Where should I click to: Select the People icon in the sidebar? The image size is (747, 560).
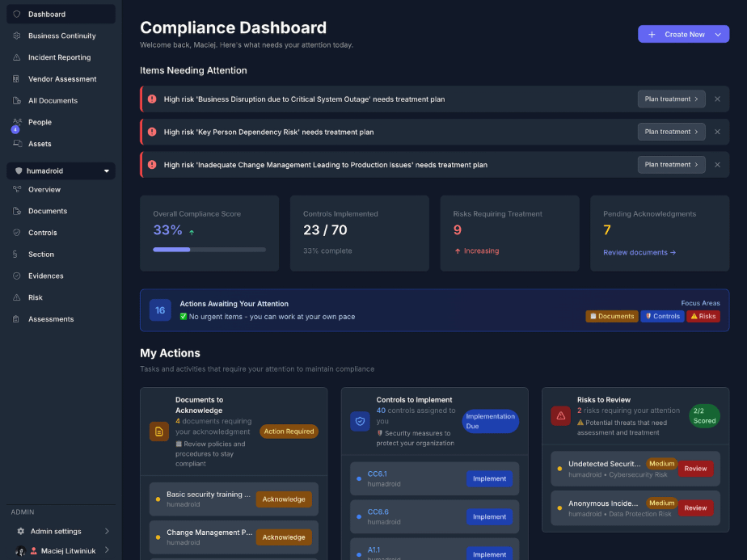(x=16, y=121)
